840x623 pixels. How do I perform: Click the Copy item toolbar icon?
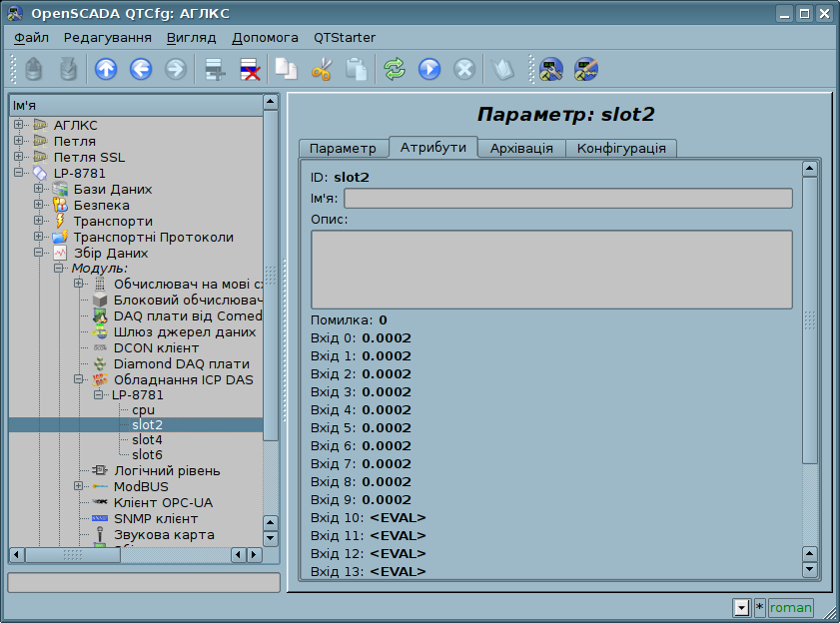pyautogui.click(x=287, y=70)
